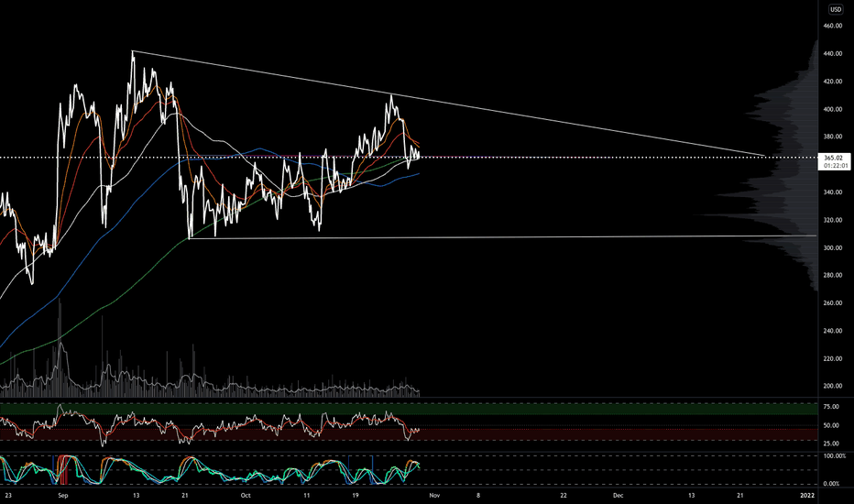This screenshot has height=504, width=854.
Task: Click the Oct date label
Action: tap(246, 495)
